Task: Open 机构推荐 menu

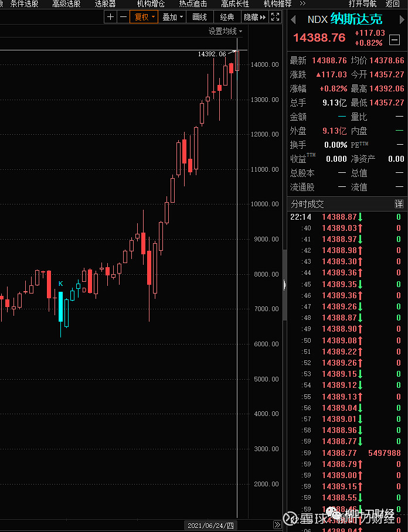Action: [x=277, y=4]
